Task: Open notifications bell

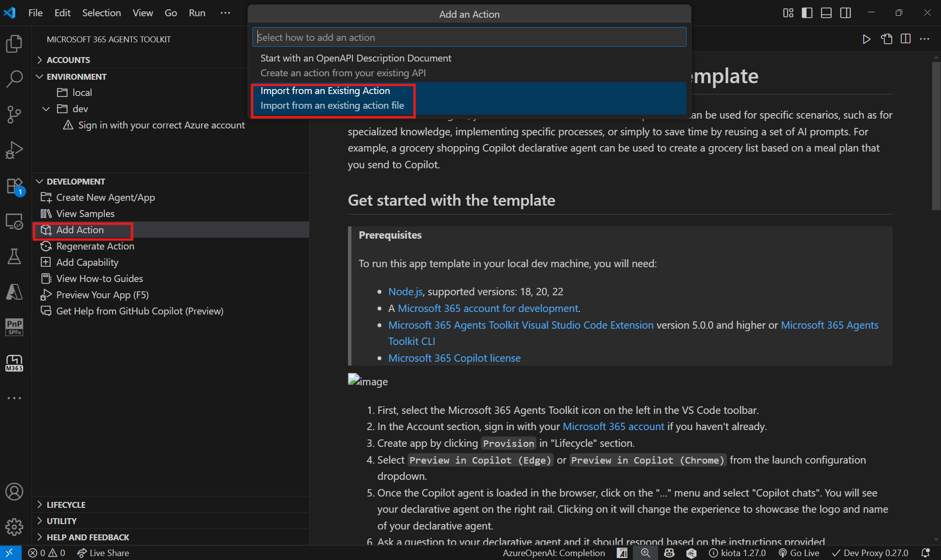Action: (925, 553)
